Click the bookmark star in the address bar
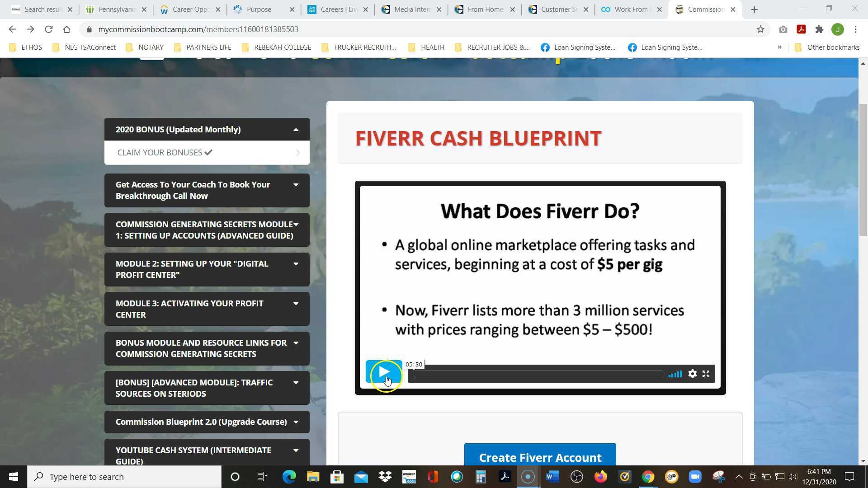 pyautogui.click(x=761, y=29)
